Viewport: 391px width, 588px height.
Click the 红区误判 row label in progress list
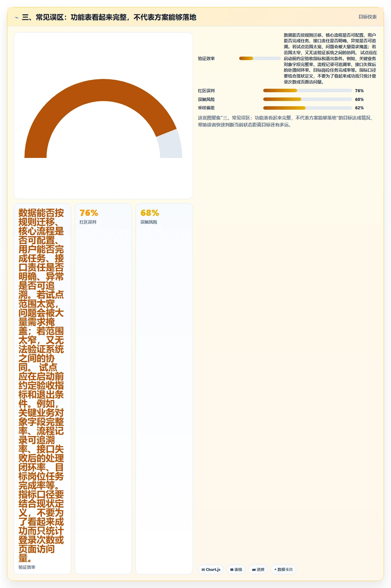pos(206,90)
